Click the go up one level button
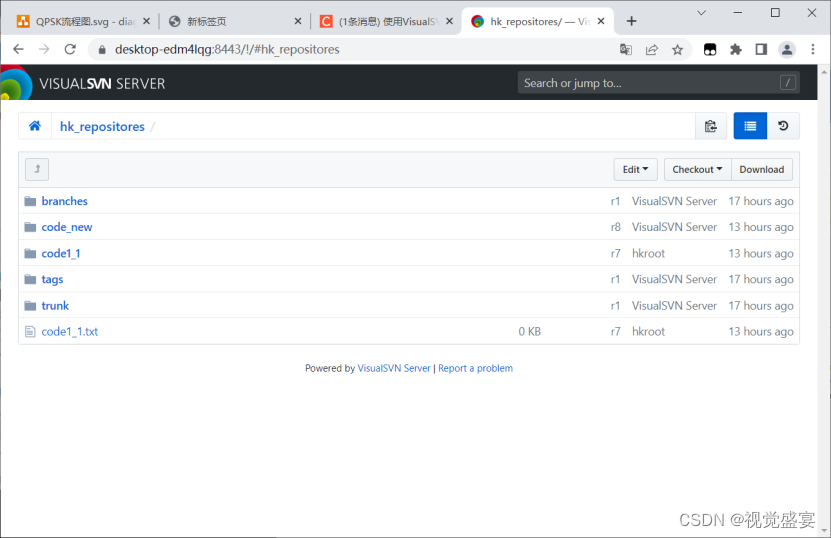Image resolution: width=831 pixels, height=538 pixels. point(37,170)
